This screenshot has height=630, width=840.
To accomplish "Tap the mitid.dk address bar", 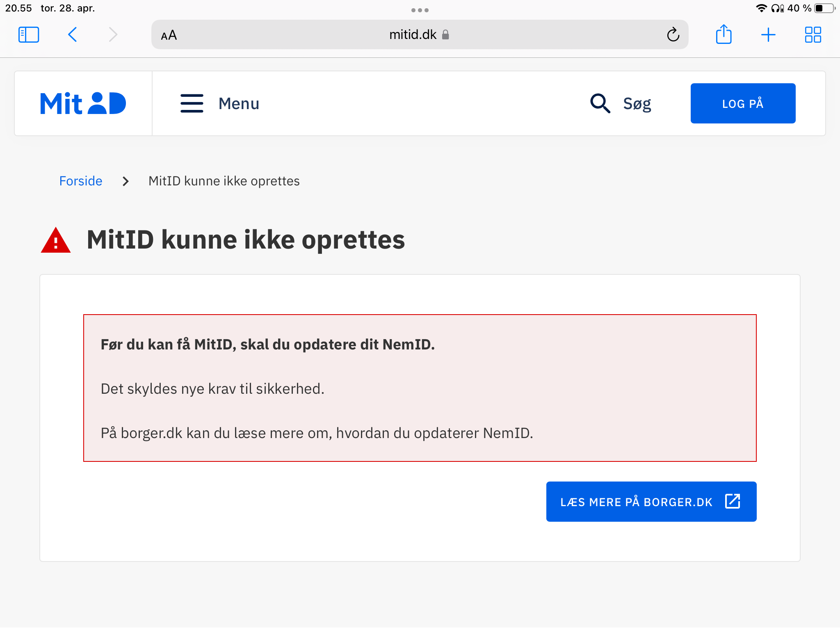I will tap(420, 34).
